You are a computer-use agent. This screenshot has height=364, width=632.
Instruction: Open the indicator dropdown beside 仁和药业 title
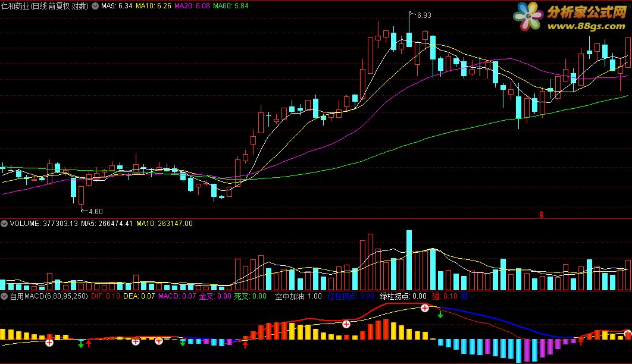coord(95,6)
